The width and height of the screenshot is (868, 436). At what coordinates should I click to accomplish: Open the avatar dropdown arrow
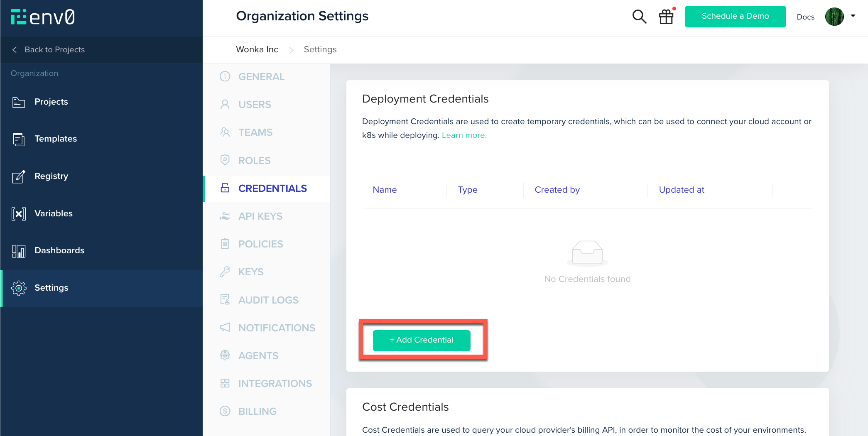pos(853,17)
